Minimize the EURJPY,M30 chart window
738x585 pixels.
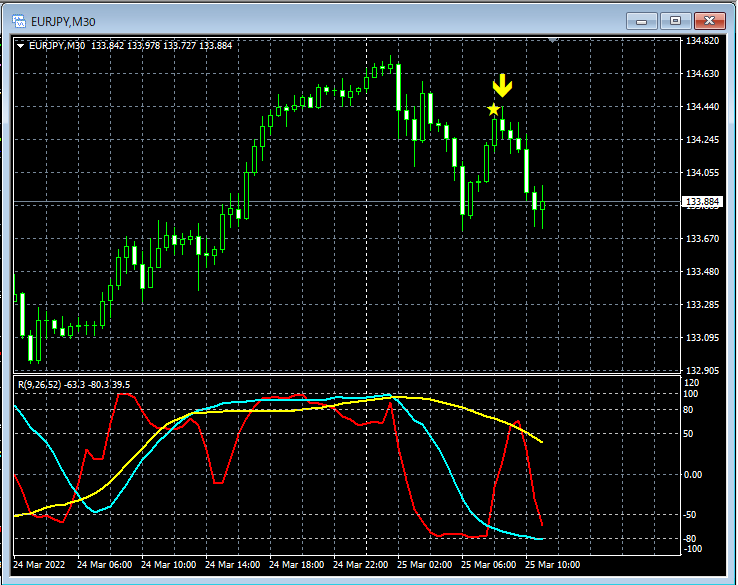[x=642, y=21]
